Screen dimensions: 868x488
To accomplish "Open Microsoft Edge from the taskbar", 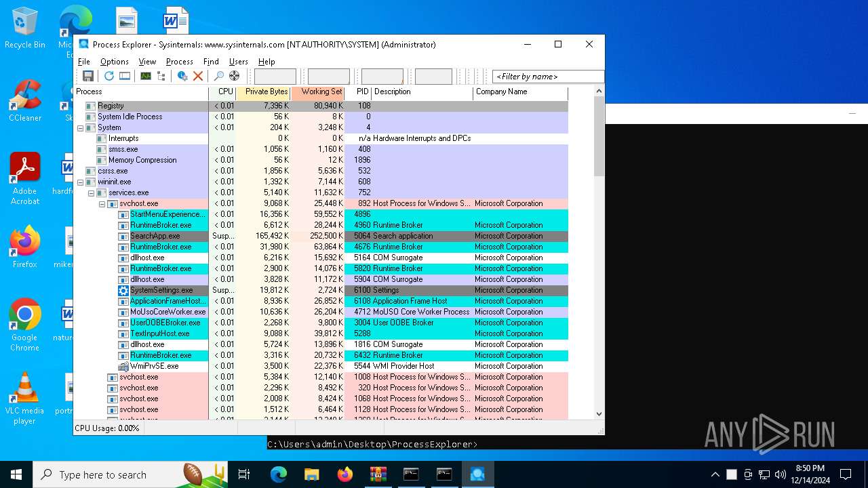I will [x=278, y=474].
